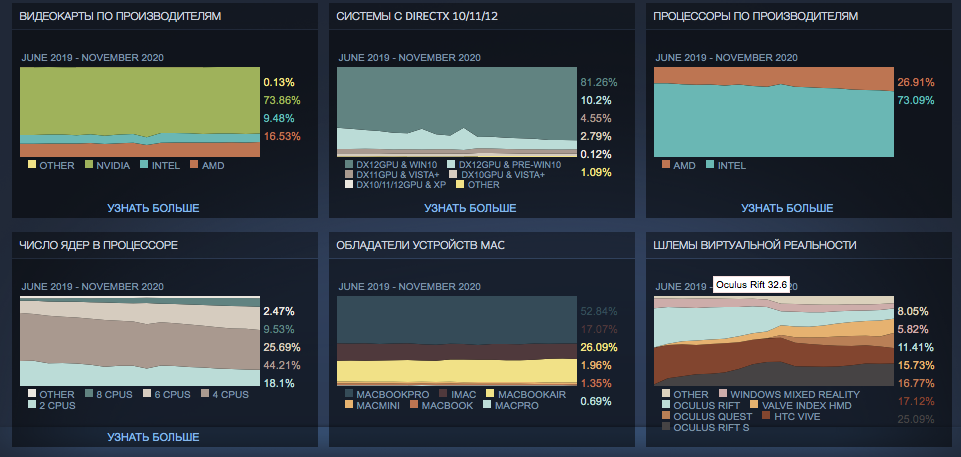Click the MACBOOKAIR yellow legend swatch
The height and width of the screenshot is (457, 961).
tap(488, 393)
